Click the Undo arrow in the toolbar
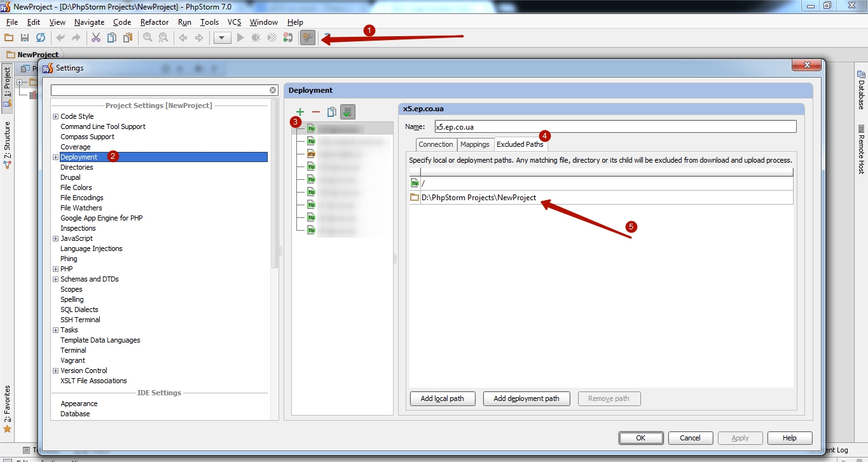Viewport: 868px width, 462px height. (61, 37)
